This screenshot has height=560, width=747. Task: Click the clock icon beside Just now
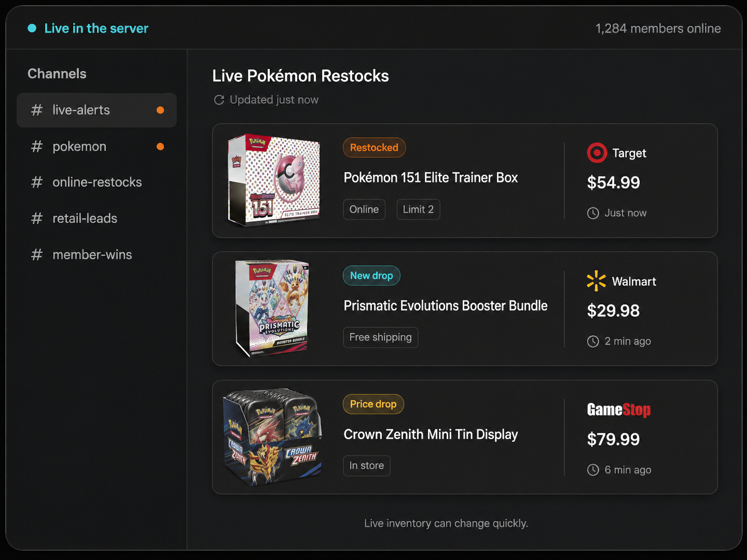tap(593, 213)
